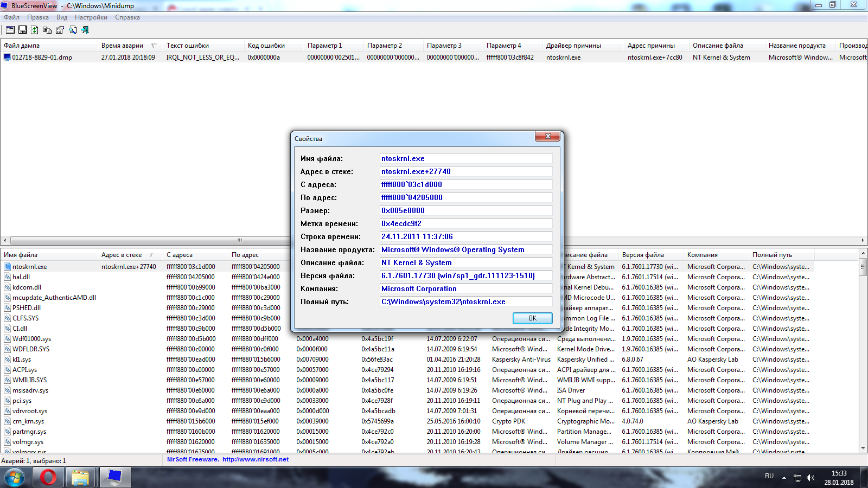Click the Версия файла field in dialog
Viewport: 868px width, 488px height.
pos(466,275)
